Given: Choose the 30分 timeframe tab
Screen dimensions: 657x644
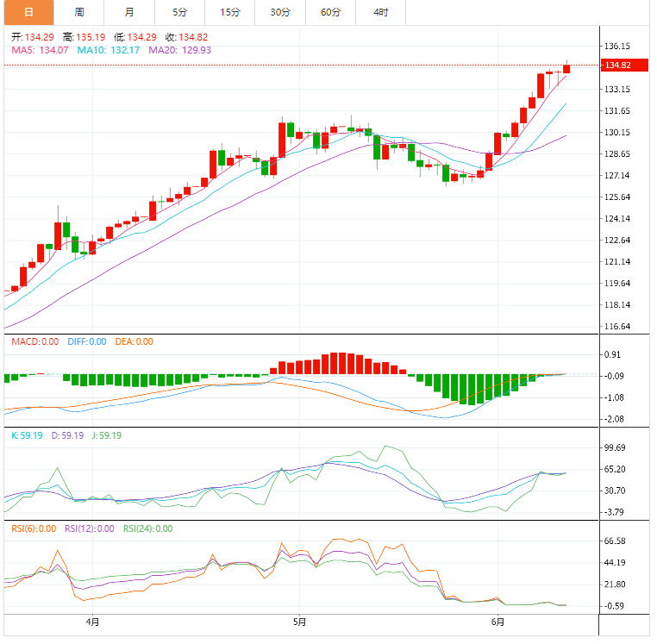Looking at the screenshot, I should [x=280, y=12].
